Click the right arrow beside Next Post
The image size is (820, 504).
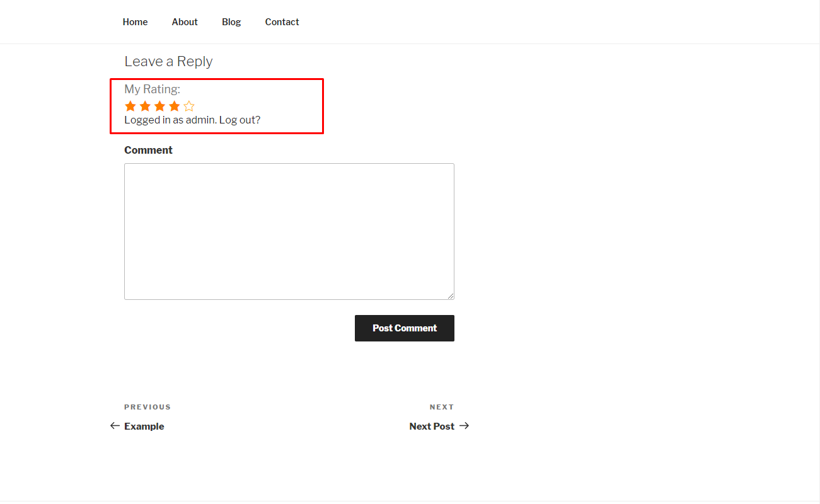coord(465,426)
